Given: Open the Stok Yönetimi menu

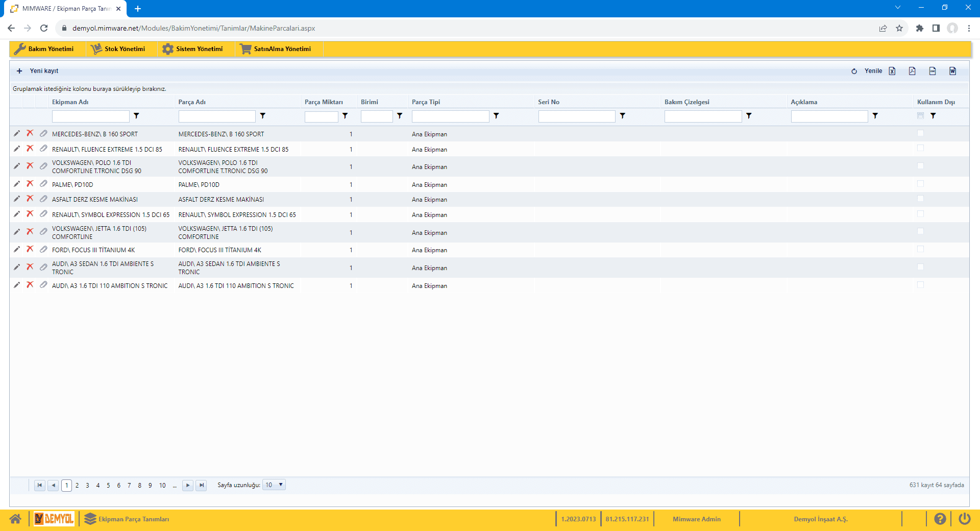Looking at the screenshot, I should (x=119, y=49).
